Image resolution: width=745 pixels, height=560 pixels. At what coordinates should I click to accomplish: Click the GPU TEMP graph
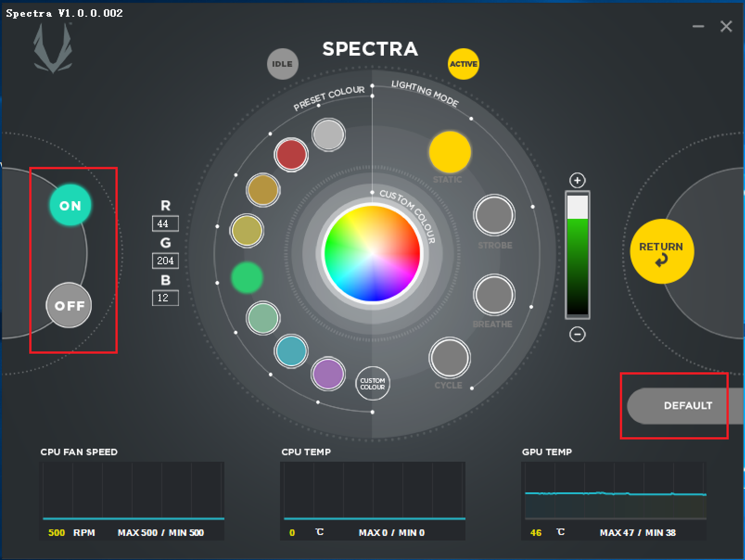click(x=614, y=492)
